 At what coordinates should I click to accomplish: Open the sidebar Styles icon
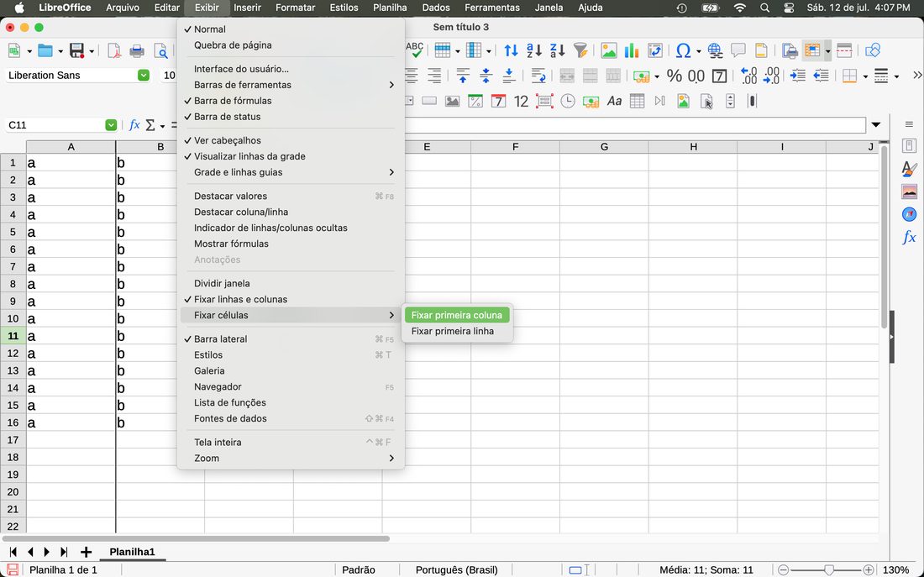[909, 169]
